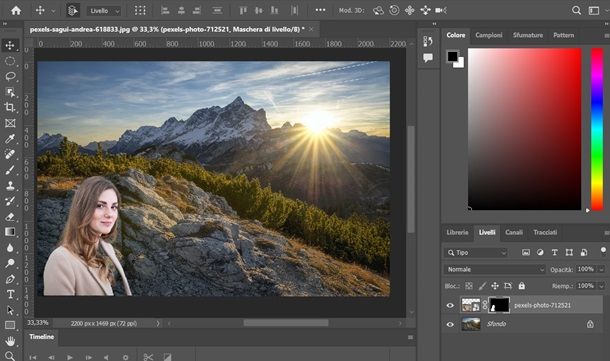Screen dimensions: 610x361
Task: Expand the document info status arrow
Action: coord(158,323)
